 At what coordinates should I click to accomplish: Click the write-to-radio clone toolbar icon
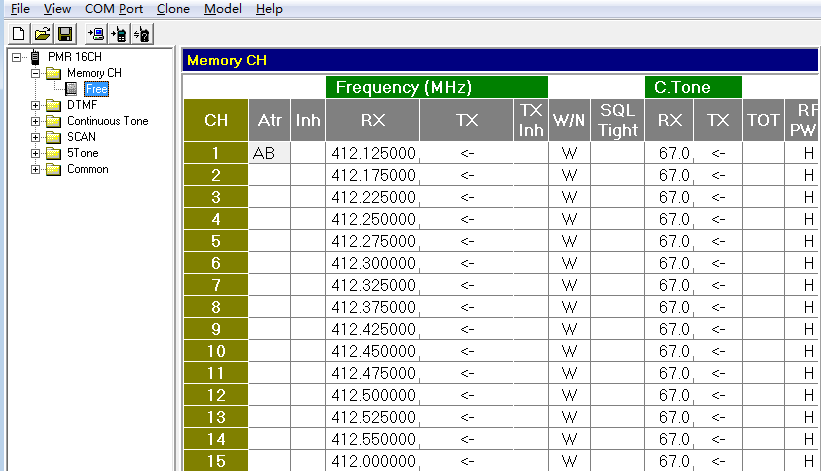point(119,34)
